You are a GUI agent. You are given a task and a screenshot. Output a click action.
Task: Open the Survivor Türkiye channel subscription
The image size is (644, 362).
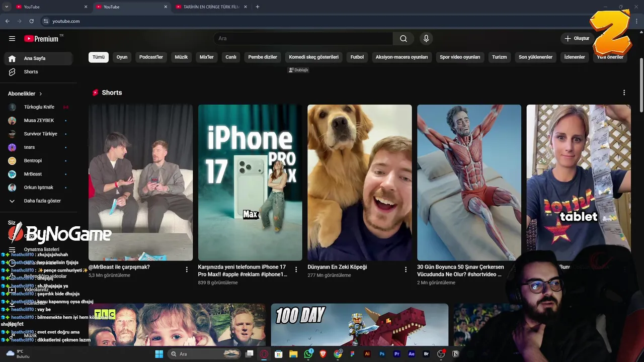pyautogui.click(x=38, y=134)
